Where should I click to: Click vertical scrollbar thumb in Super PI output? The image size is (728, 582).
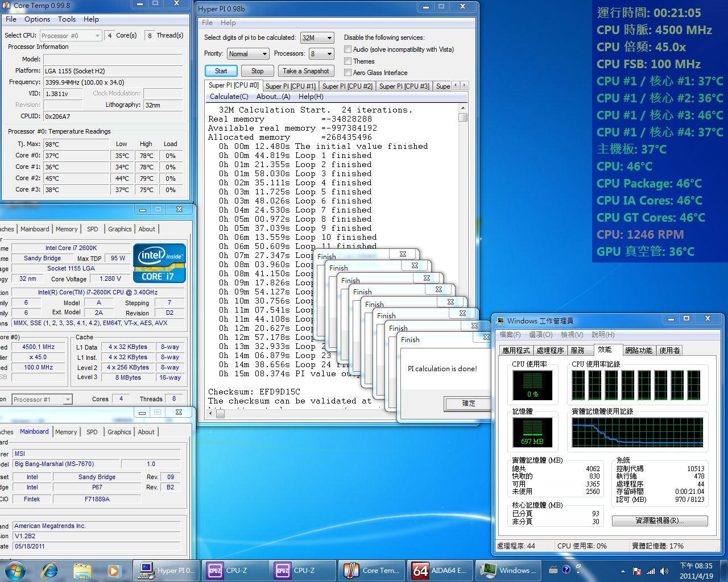coord(463,117)
